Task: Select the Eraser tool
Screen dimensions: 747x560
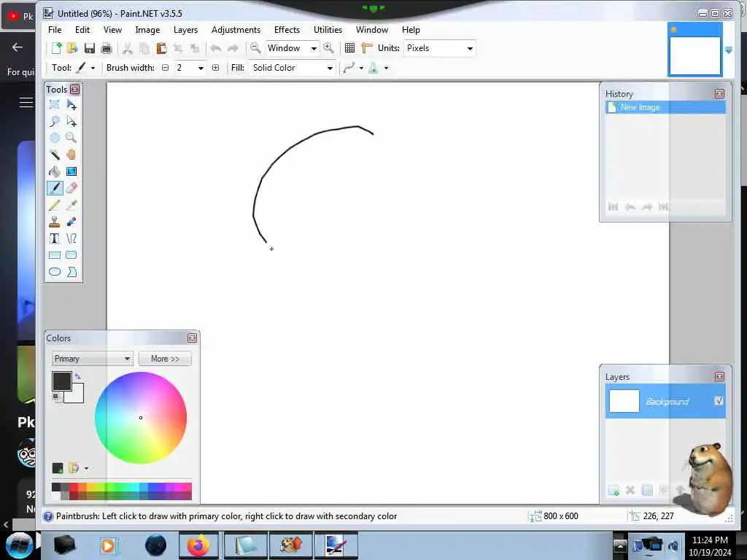Action: (x=71, y=188)
